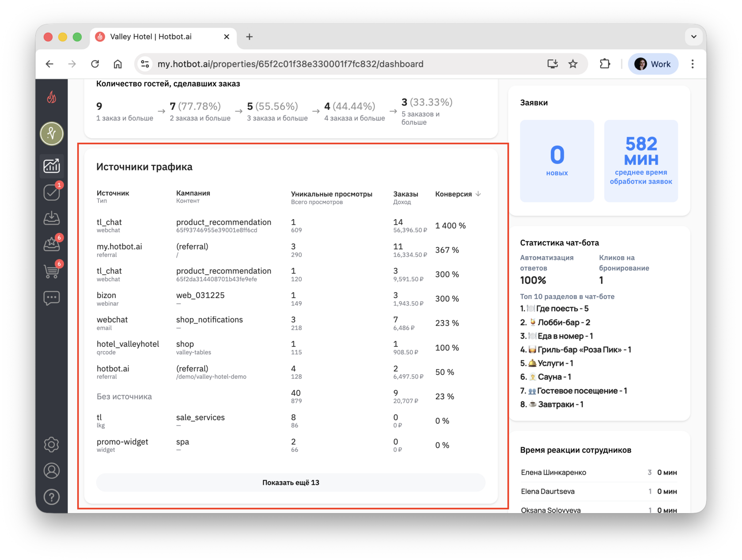Click the hotbot.ai referral source
This screenshot has height=560, width=742.
coord(113,372)
